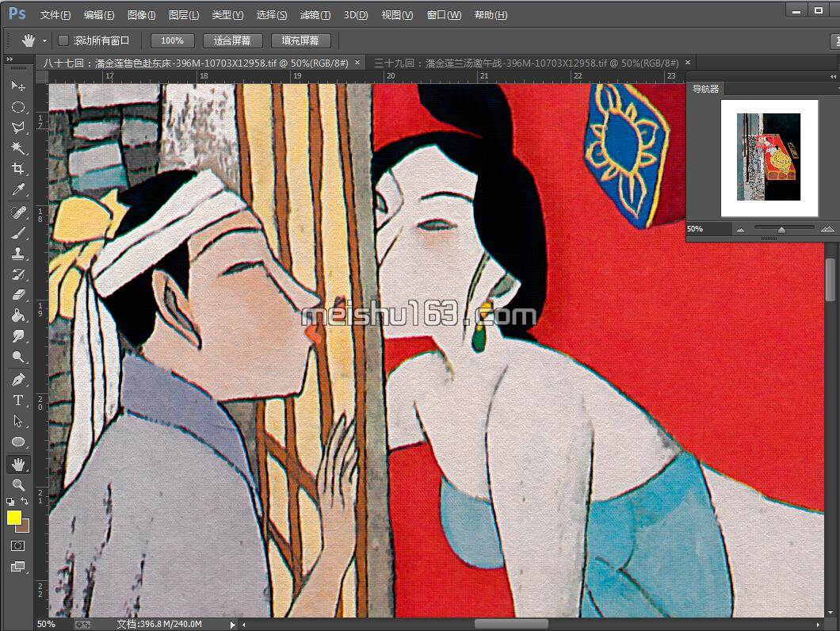
Task: Reset default foreground and background colors
Action: (x=10, y=502)
